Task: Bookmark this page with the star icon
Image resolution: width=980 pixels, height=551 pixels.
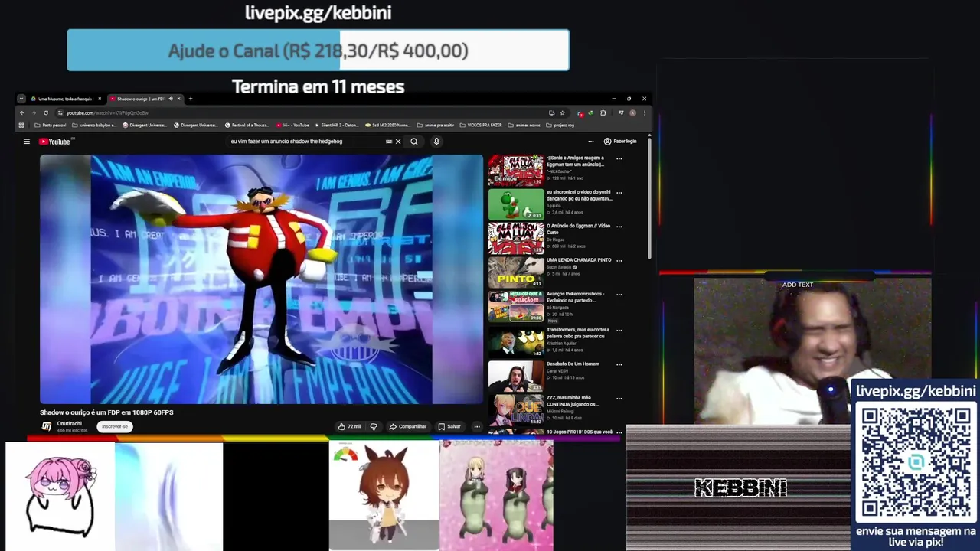Action: click(562, 112)
